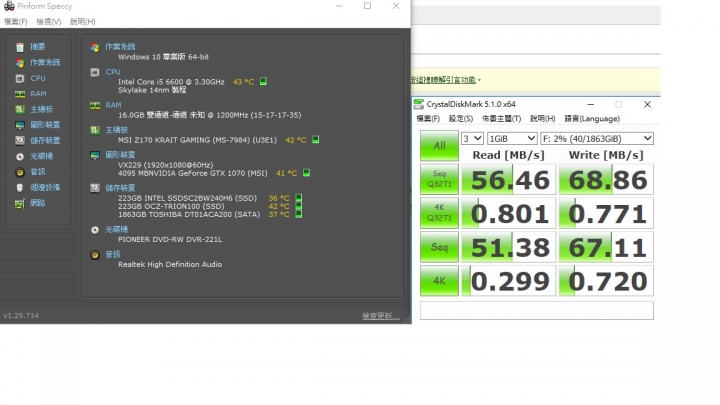Click the underlined link in the yellow banner

[444, 80]
